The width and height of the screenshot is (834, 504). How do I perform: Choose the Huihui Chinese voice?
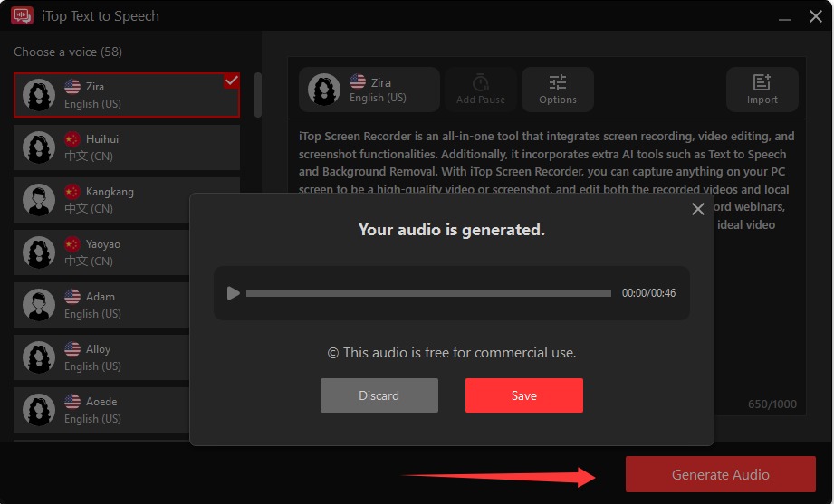(127, 147)
